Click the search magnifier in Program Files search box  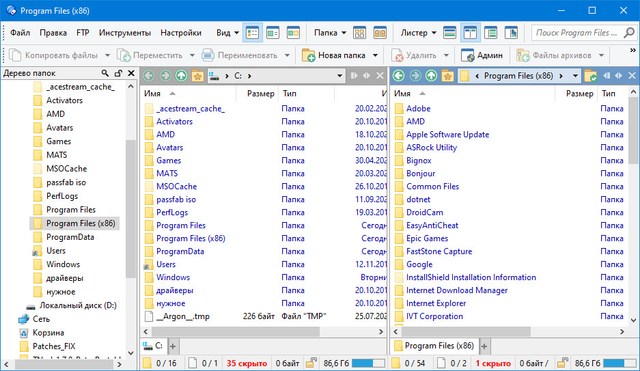[x=629, y=33]
